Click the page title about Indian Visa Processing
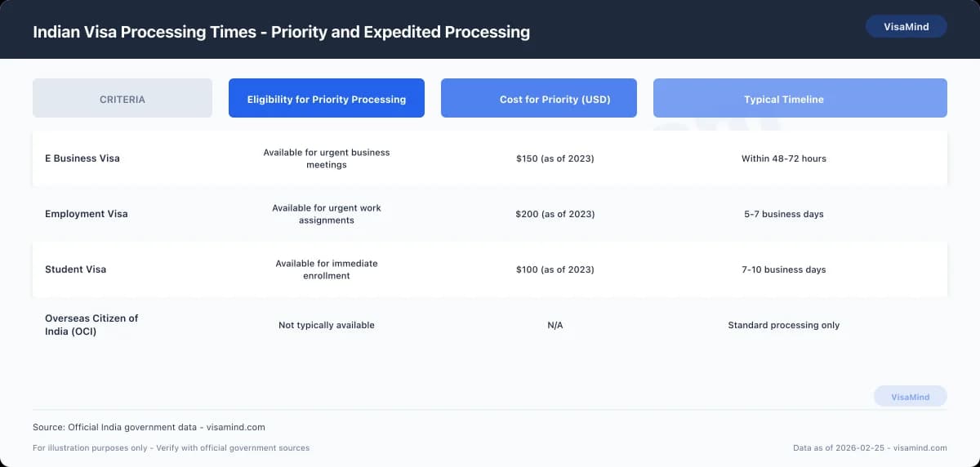 tap(281, 32)
